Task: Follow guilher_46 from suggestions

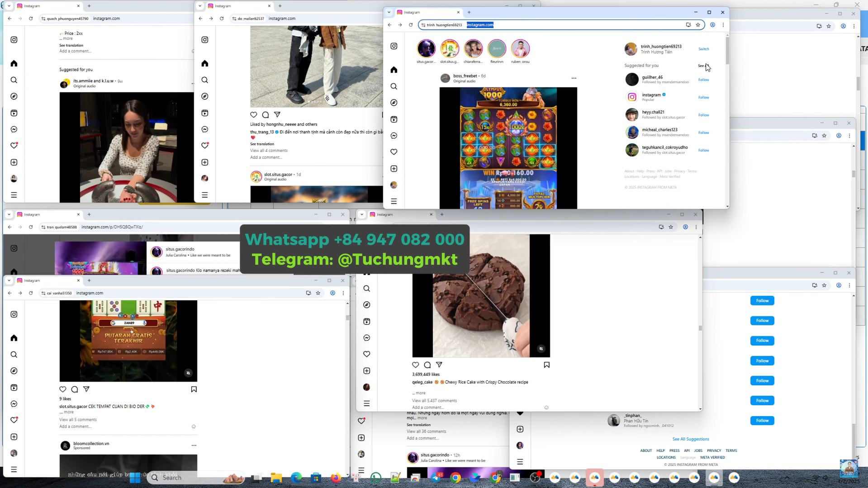Action: pyautogui.click(x=703, y=80)
